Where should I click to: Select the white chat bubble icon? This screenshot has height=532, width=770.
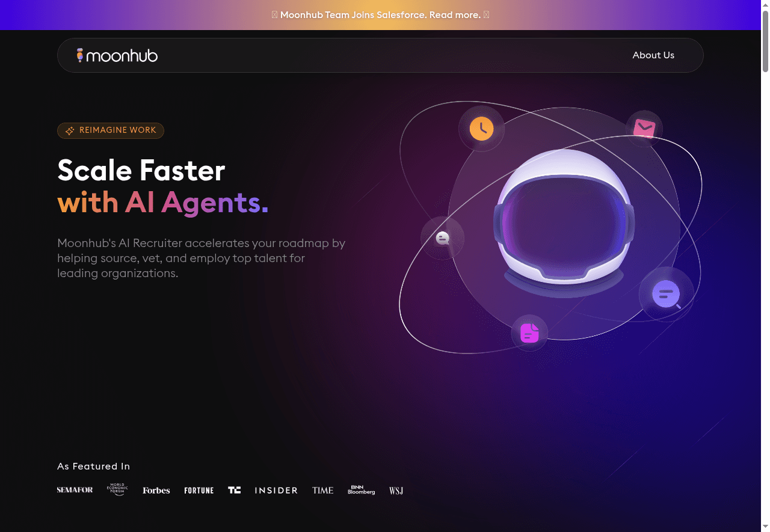[x=442, y=238]
